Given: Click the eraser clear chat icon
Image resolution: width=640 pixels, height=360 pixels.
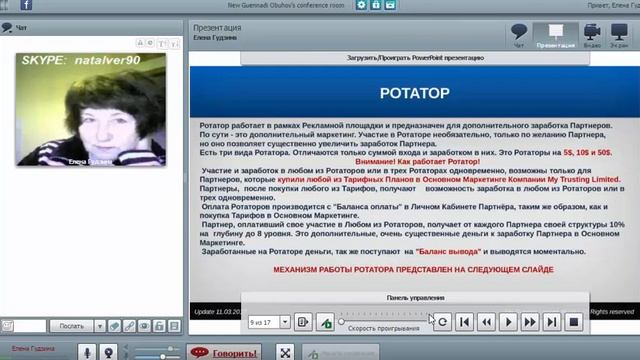Looking at the screenshot, I should (114, 326).
